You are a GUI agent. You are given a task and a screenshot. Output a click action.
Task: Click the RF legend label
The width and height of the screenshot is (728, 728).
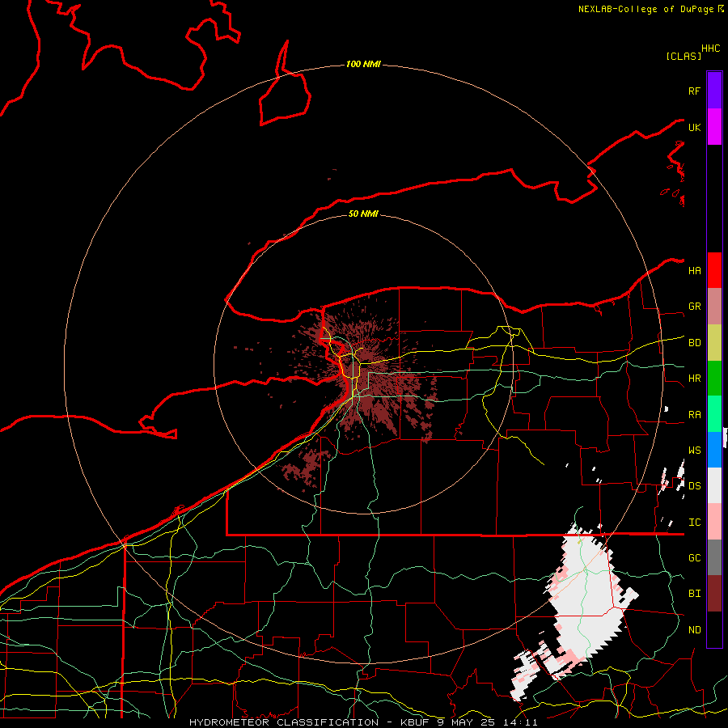click(694, 91)
